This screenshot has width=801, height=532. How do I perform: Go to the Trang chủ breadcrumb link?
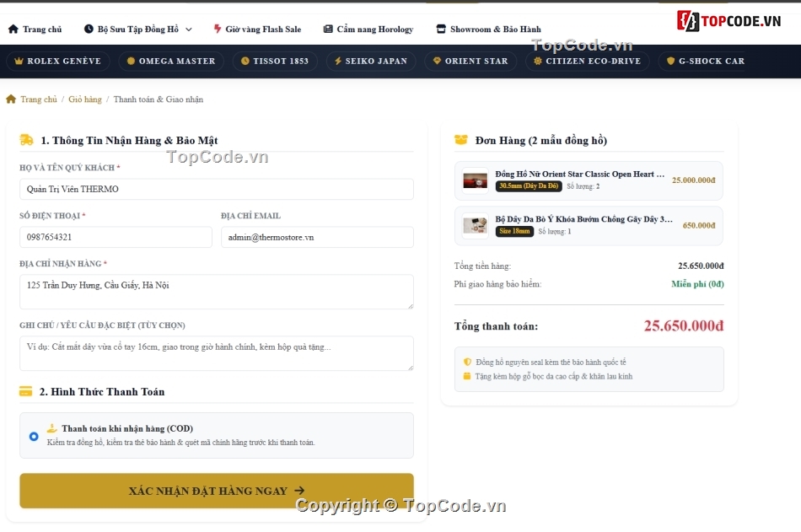point(39,99)
